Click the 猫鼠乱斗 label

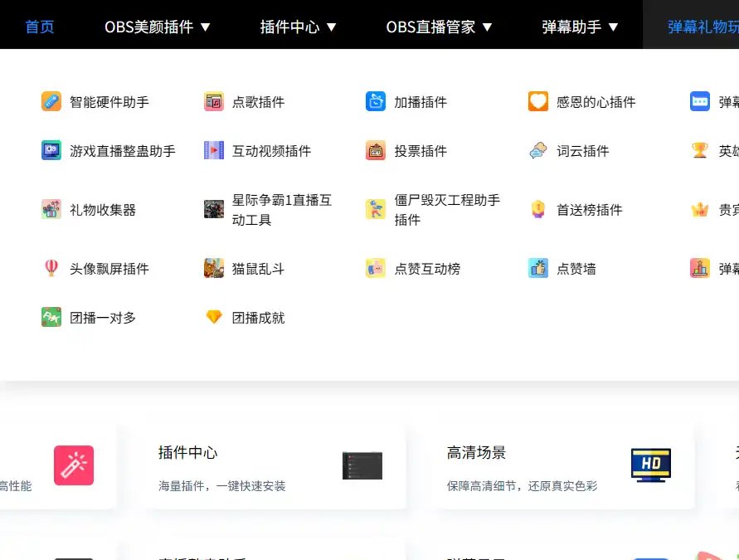point(258,269)
